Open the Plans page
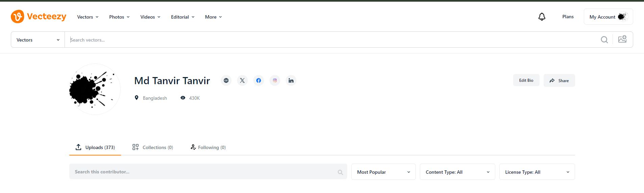The image size is (644, 193). 568,17
